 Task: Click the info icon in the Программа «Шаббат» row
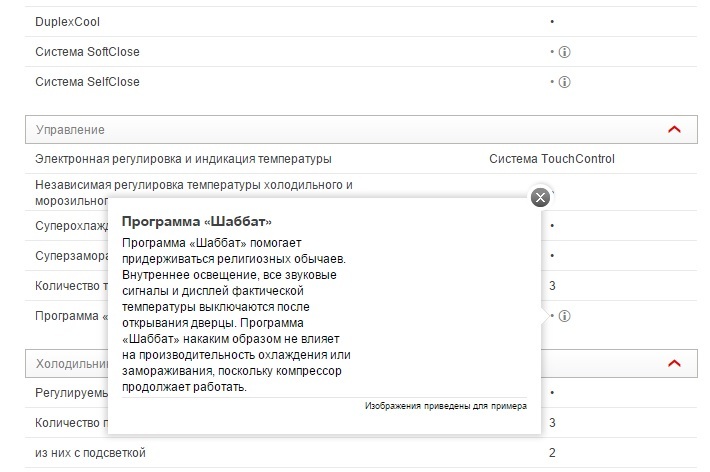(564, 316)
